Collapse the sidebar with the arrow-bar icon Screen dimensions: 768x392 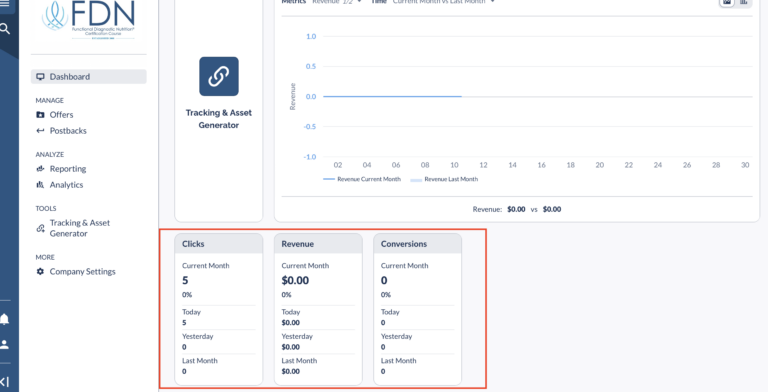coord(4,382)
